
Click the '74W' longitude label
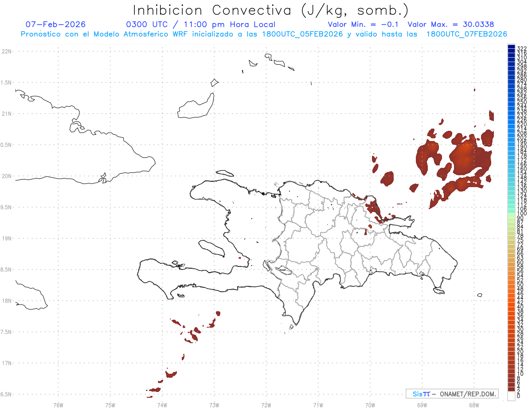(x=162, y=404)
